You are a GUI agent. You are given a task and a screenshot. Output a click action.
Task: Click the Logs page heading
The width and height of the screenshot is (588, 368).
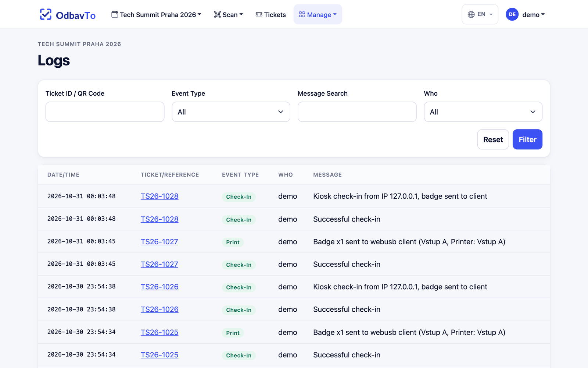click(x=54, y=60)
